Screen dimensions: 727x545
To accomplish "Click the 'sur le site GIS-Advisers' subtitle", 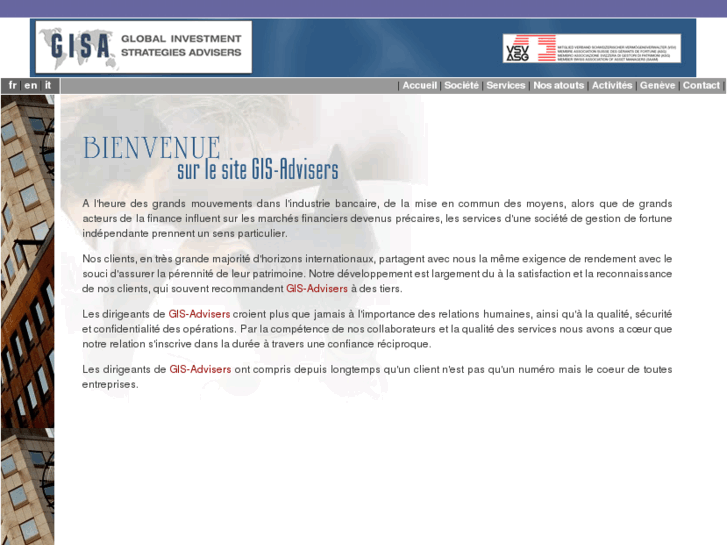I will (258, 170).
